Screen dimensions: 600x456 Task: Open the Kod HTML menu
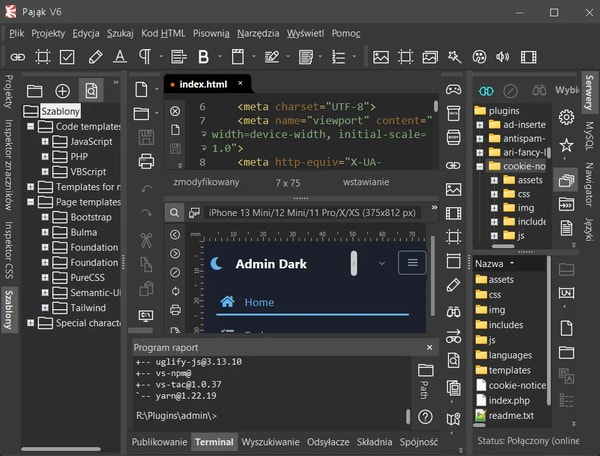pyautogui.click(x=163, y=33)
